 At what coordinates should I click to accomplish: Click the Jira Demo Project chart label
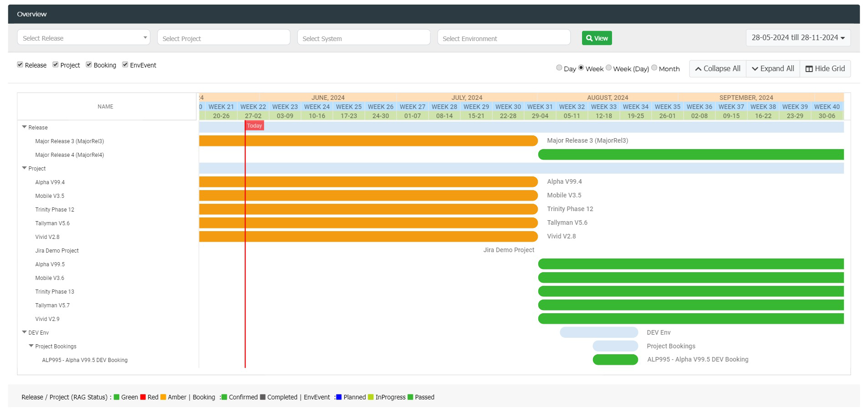click(509, 250)
